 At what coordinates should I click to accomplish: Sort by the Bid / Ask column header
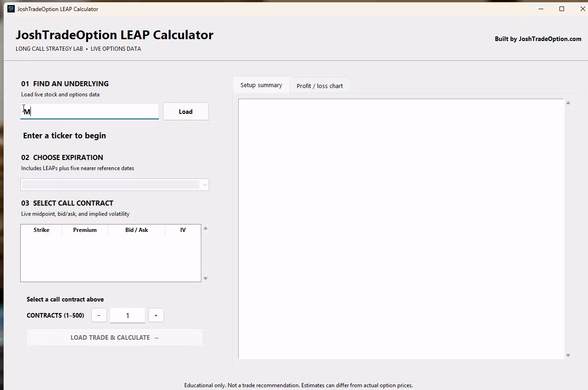coord(136,230)
